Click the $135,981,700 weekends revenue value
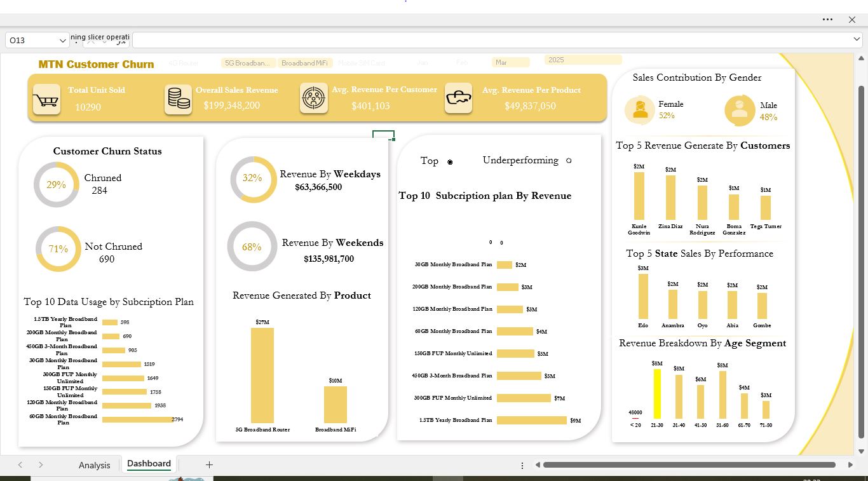 pyautogui.click(x=329, y=259)
